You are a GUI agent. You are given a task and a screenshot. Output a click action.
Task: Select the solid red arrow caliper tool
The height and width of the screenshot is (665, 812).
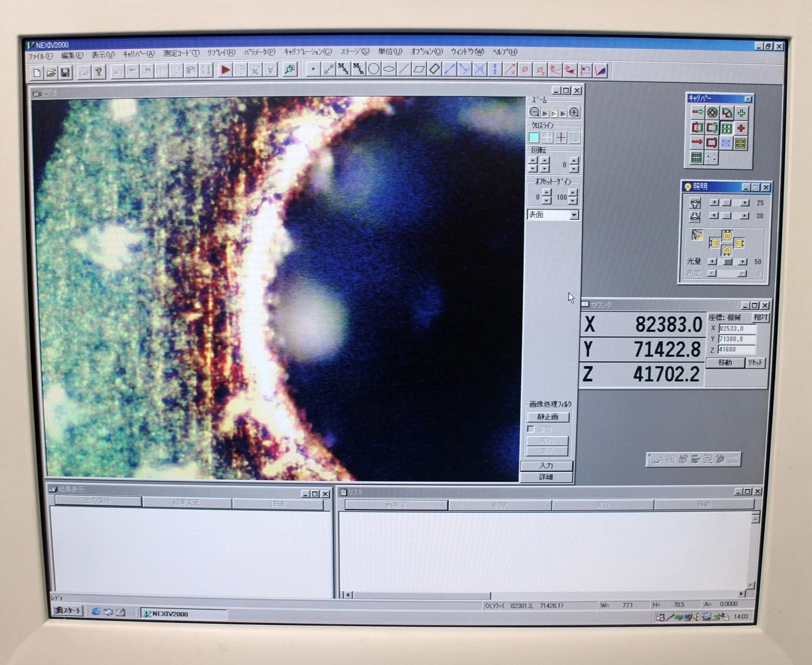click(697, 142)
